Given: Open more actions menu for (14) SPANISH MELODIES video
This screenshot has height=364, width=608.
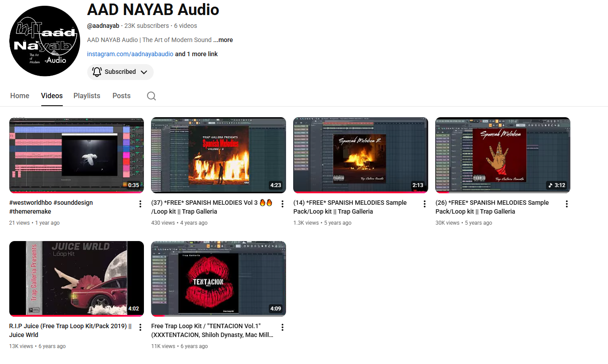Looking at the screenshot, I should tap(424, 204).
